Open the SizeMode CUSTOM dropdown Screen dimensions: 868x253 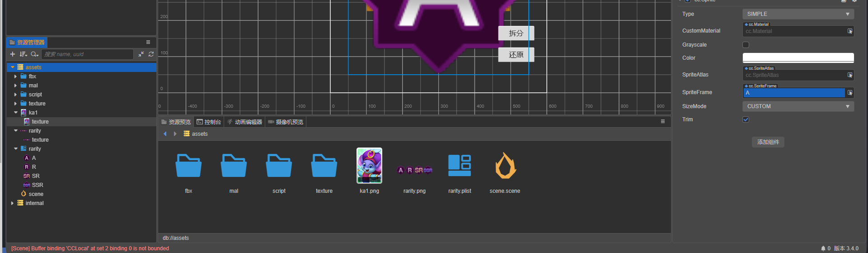(798, 106)
